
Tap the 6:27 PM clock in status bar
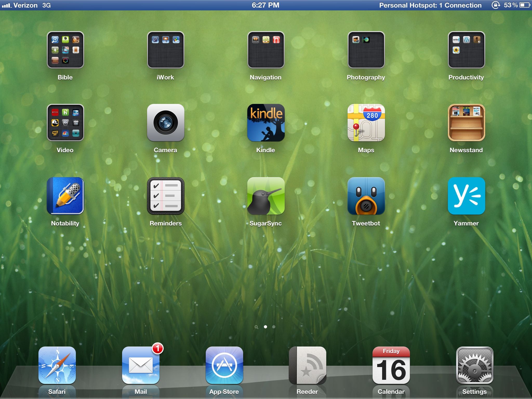click(265, 5)
